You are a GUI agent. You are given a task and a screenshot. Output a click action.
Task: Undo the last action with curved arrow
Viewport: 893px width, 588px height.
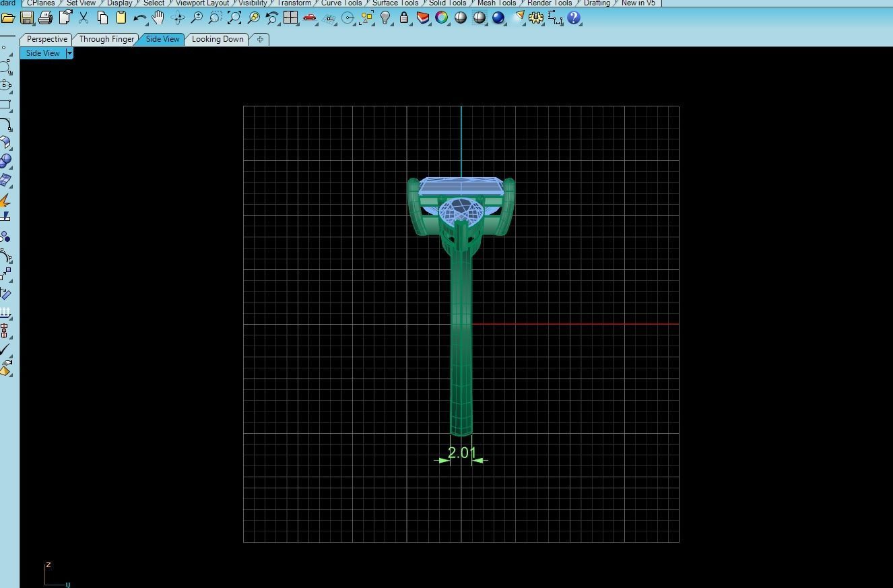click(140, 18)
